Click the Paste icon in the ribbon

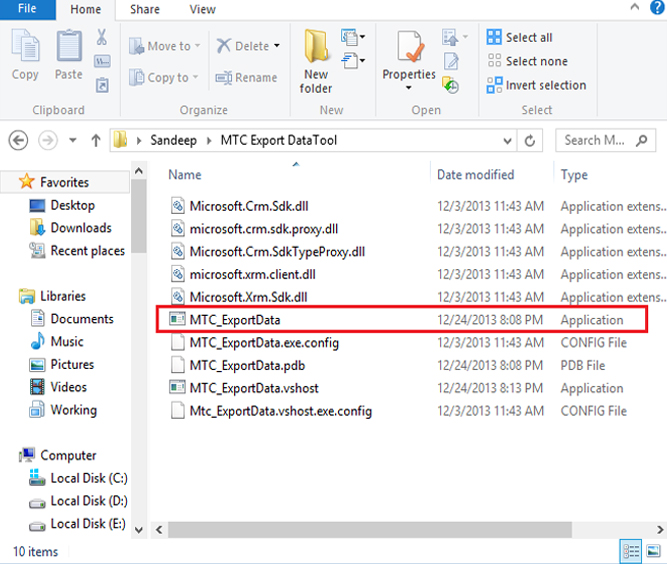coord(69,54)
